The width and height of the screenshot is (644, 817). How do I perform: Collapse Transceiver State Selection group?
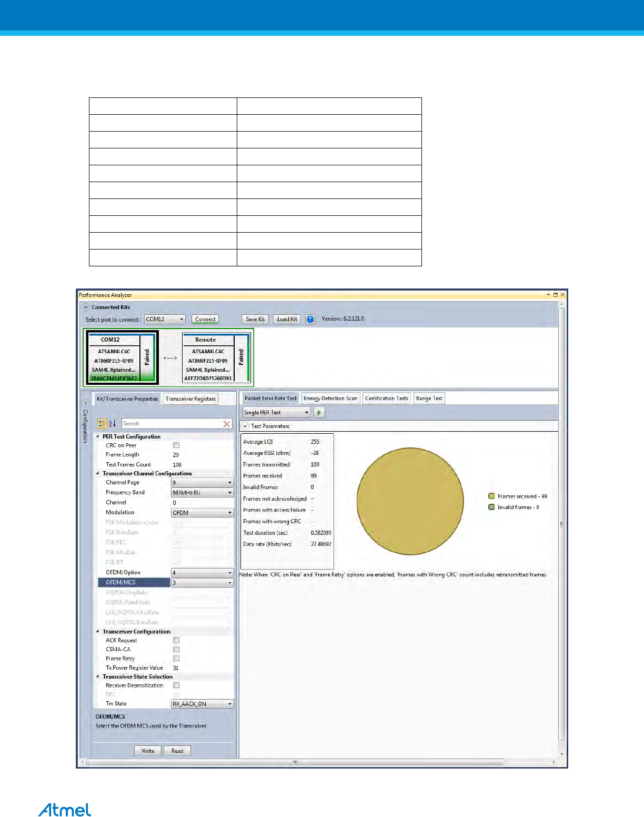[98, 677]
